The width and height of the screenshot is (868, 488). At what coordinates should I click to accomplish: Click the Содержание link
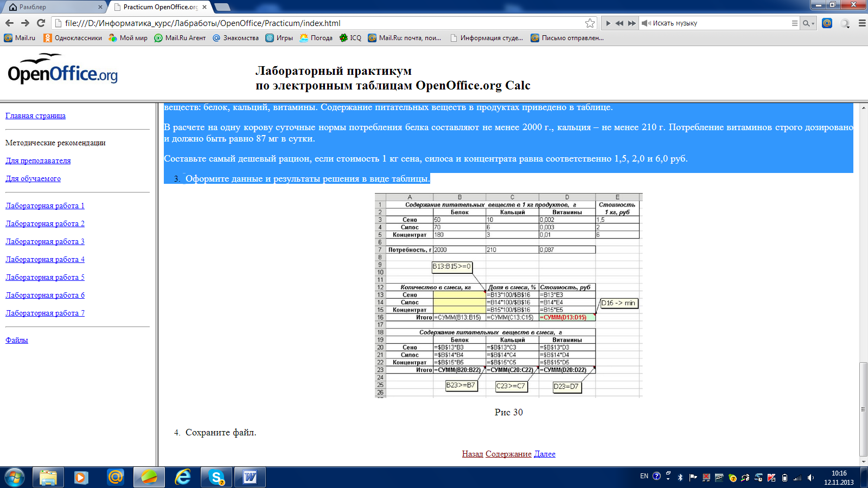pos(508,454)
